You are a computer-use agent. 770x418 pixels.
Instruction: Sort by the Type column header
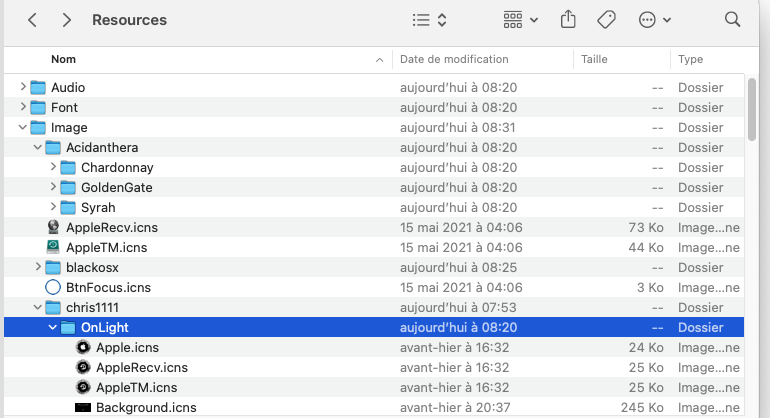pos(690,59)
